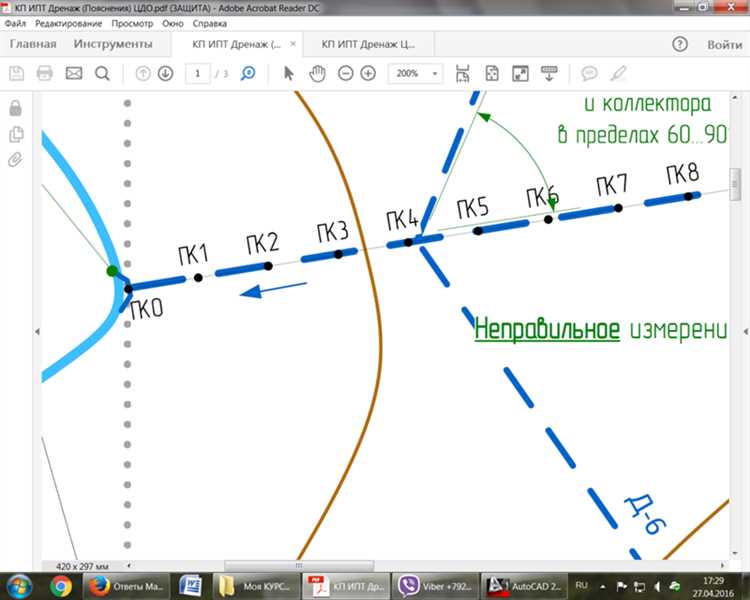This screenshot has width=750, height=600.
Task: Click the zoom out minus button
Action: [x=345, y=73]
